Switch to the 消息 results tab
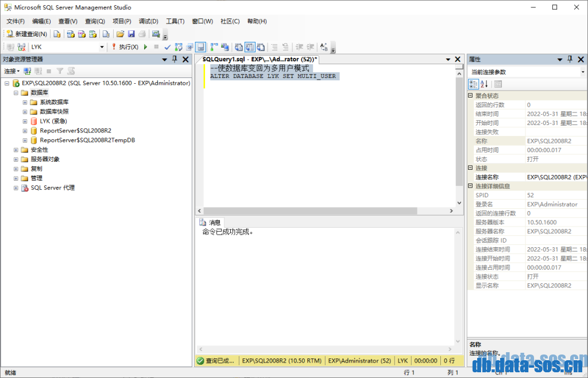Screen dimensions: 588x378 click(x=210, y=223)
